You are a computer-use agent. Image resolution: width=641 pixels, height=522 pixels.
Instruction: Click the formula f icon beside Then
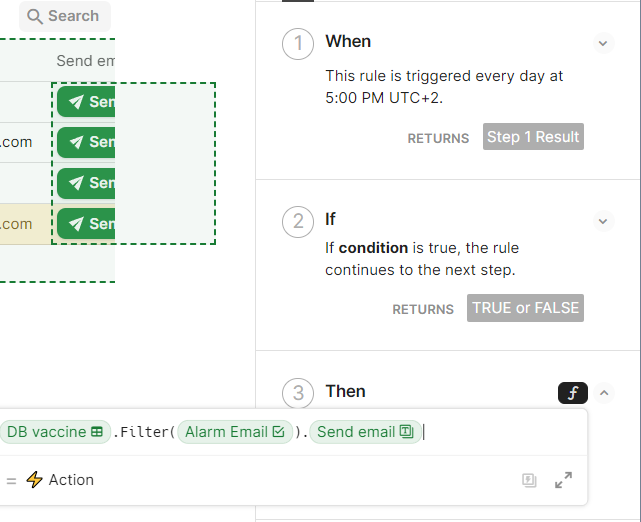click(x=572, y=393)
